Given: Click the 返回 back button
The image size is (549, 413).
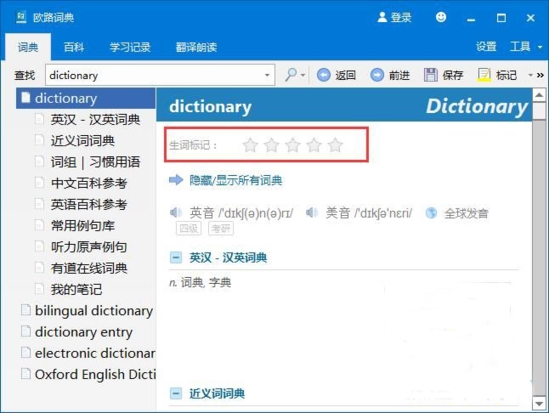Looking at the screenshot, I should tap(336, 75).
